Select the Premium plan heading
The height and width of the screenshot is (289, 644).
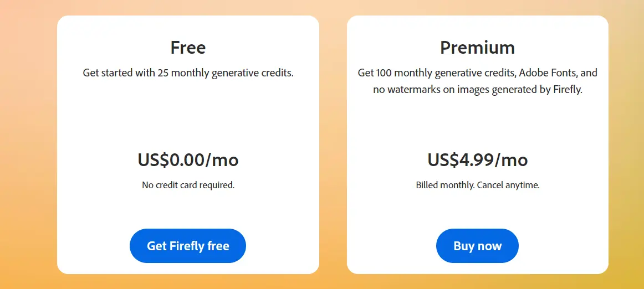point(477,48)
